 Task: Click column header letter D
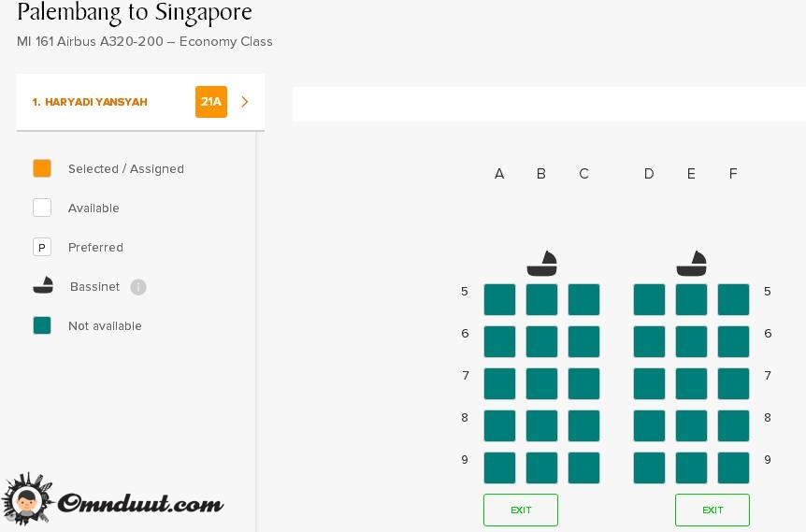[x=649, y=174]
